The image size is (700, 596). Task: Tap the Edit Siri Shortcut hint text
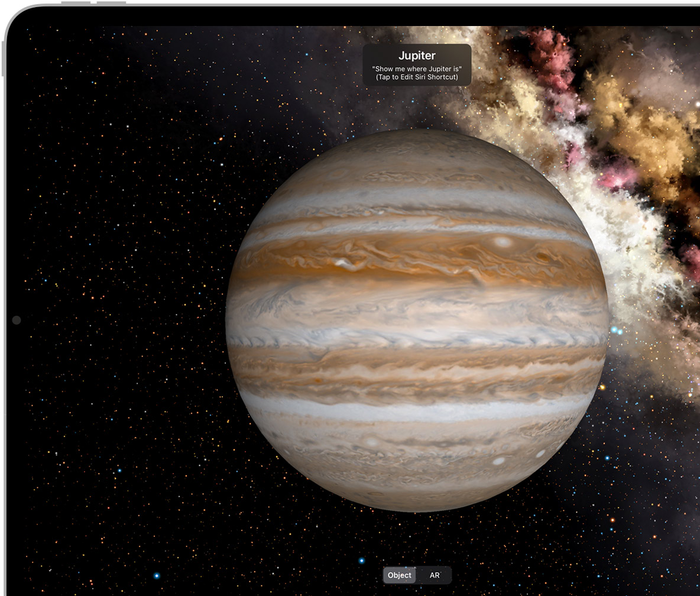pos(417,77)
